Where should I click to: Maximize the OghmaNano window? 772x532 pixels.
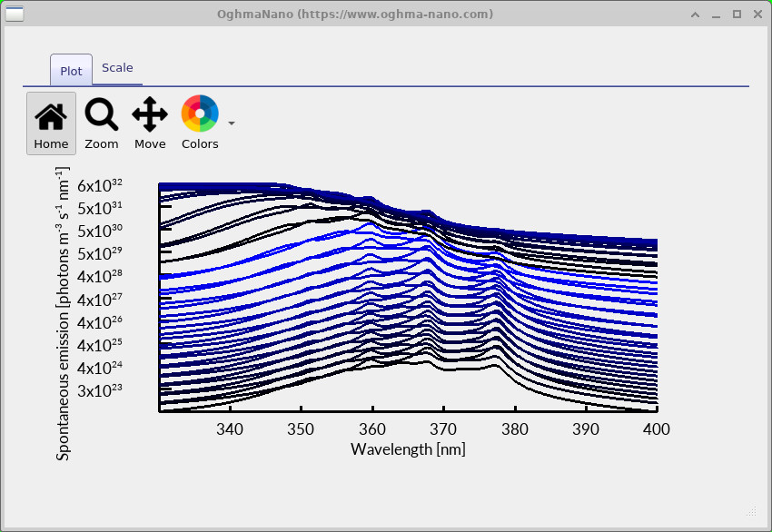point(737,15)
